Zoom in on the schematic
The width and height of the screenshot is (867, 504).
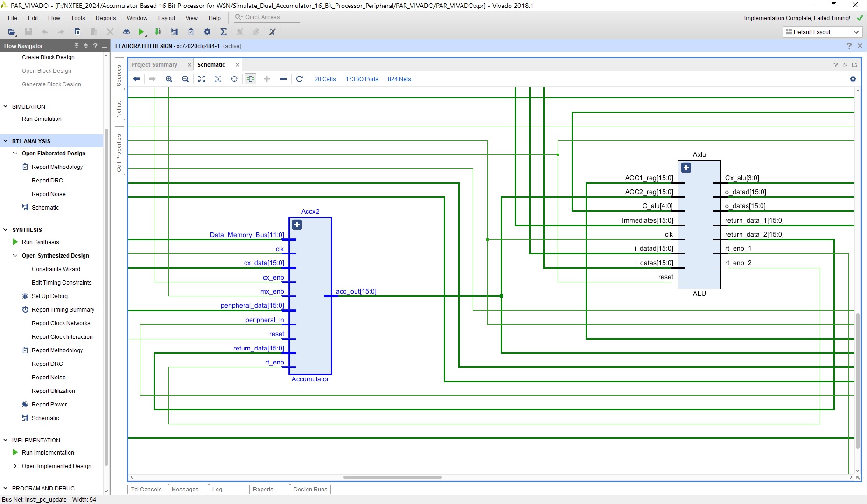pyautogui.click(x=169, y=79)
